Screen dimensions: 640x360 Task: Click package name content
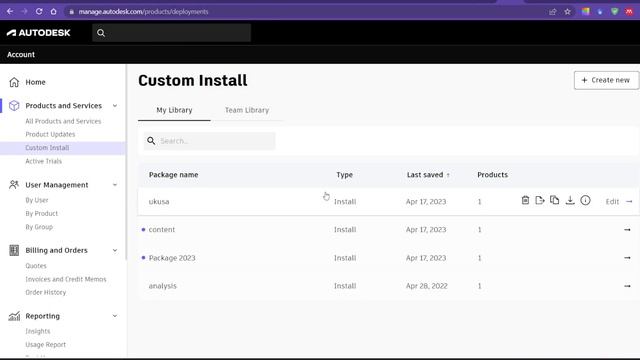click(x=162, y=230)
